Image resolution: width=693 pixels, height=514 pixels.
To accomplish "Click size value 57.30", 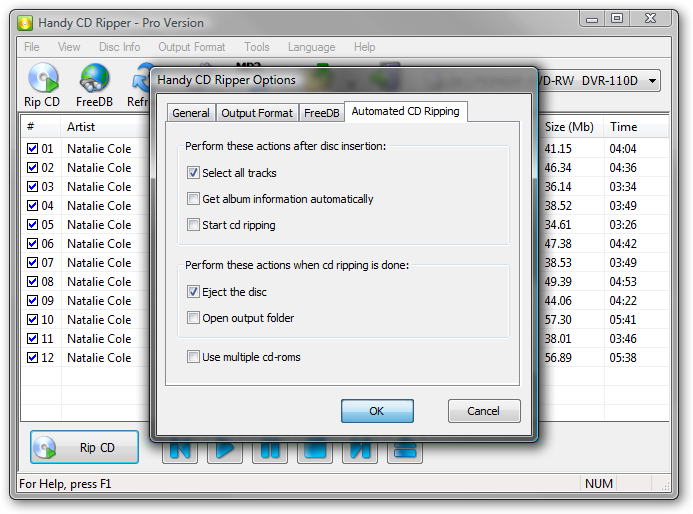I will click(x=558, y=320).
